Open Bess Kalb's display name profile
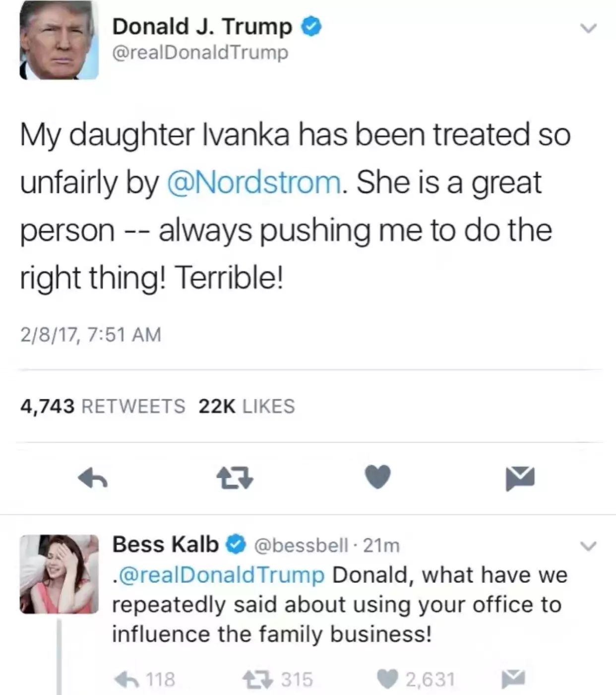 tap(166, 544)
